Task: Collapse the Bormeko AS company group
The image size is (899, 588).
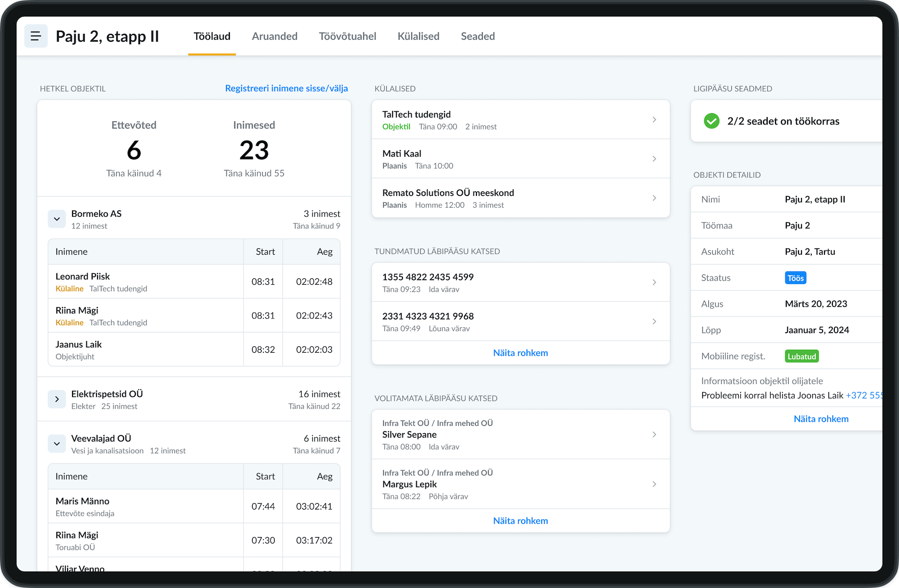Action: [x=57, y=219]
